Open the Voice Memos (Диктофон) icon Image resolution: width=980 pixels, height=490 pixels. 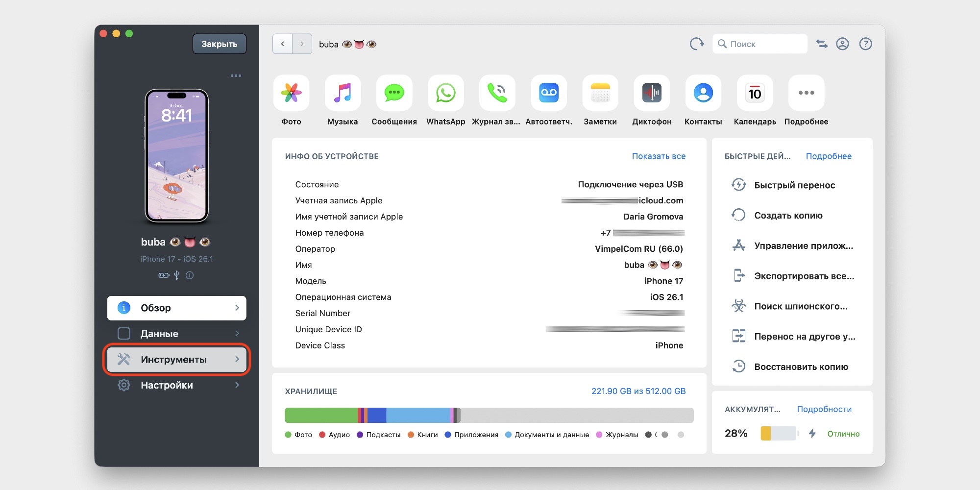pos(652,93)
